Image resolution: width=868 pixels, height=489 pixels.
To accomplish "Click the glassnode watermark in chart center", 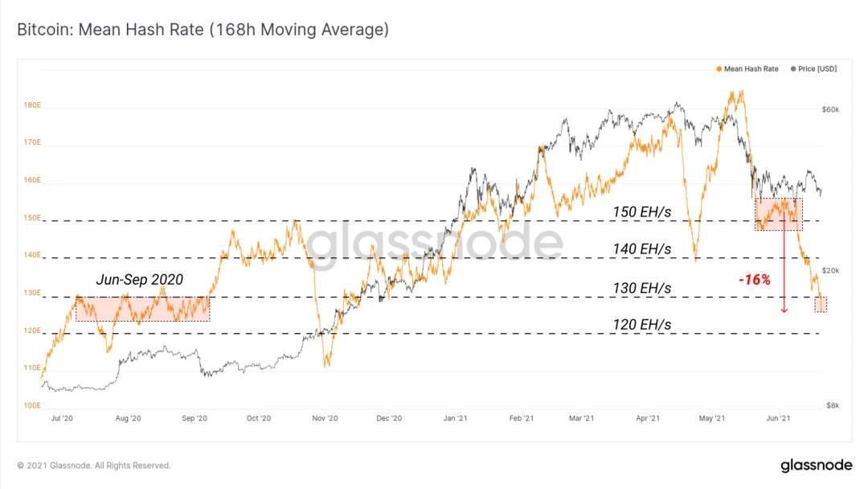I will point(435,242).
